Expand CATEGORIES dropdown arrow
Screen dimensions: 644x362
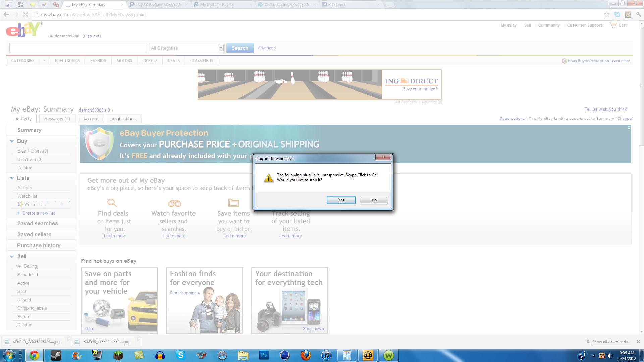point(44,61)
